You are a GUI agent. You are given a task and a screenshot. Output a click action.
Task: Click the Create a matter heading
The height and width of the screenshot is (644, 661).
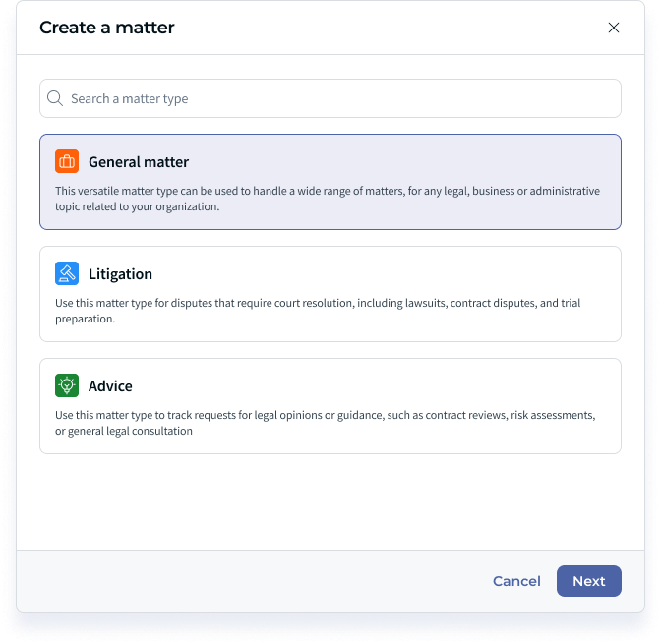tap(107, 28)
